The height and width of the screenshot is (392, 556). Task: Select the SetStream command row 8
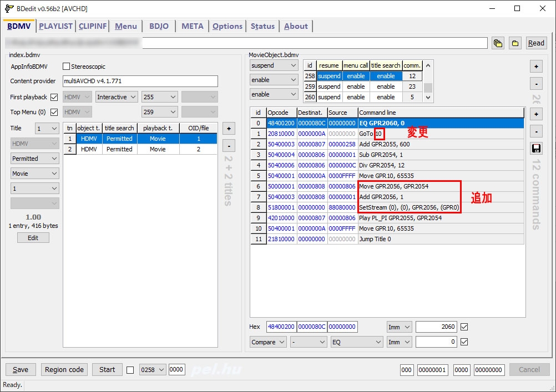[x=409, y=207]
